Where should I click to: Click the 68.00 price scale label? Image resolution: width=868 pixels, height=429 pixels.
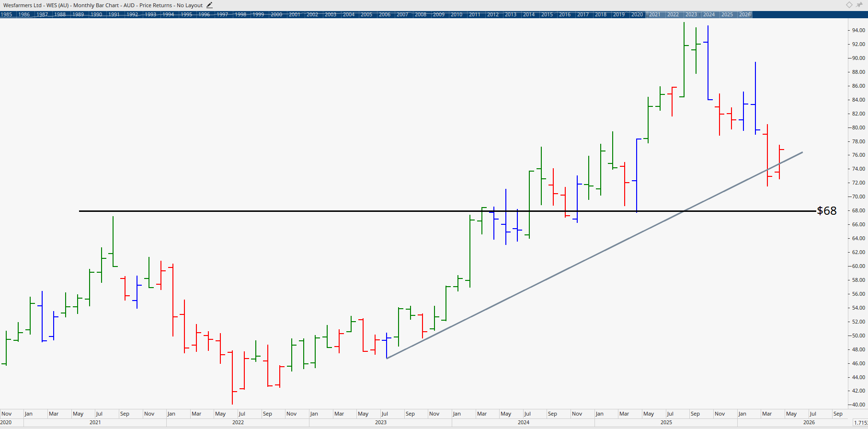click(x=858, y=210)
